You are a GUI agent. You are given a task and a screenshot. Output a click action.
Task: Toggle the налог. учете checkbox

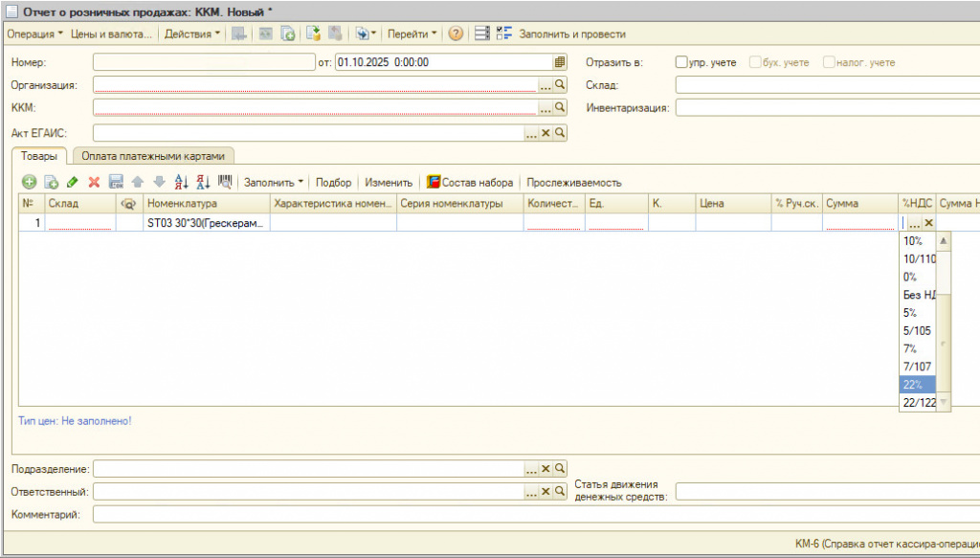coord(829,62)
